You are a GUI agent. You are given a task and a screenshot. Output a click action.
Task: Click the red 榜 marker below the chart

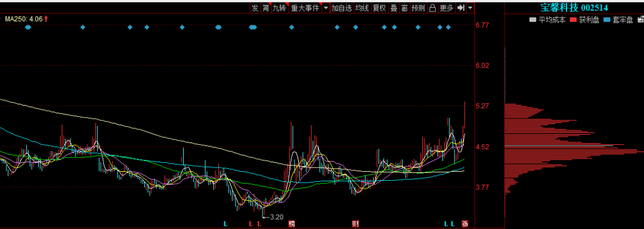coord(292,224)
